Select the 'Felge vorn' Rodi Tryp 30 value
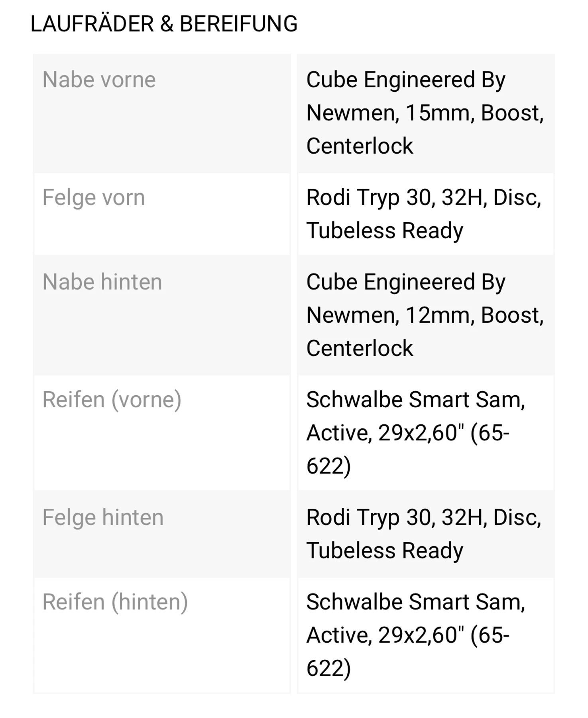Viewport: 588px width, 718px height. tap(423, 197)
